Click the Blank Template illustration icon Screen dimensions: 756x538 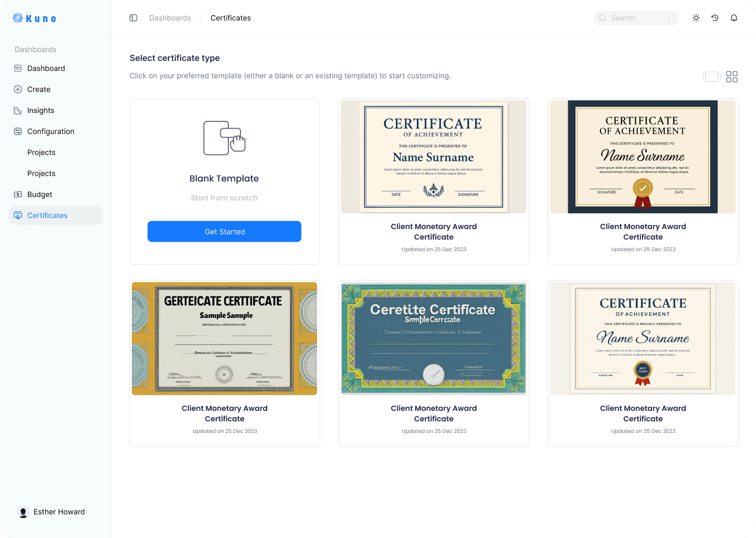click(225, 138)
